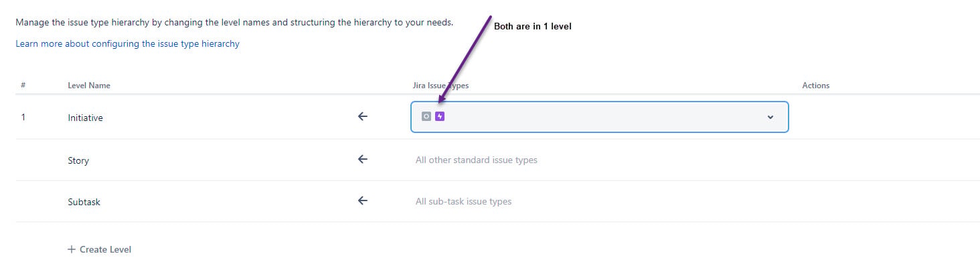Click the level number 1 cell

(23, 117)
